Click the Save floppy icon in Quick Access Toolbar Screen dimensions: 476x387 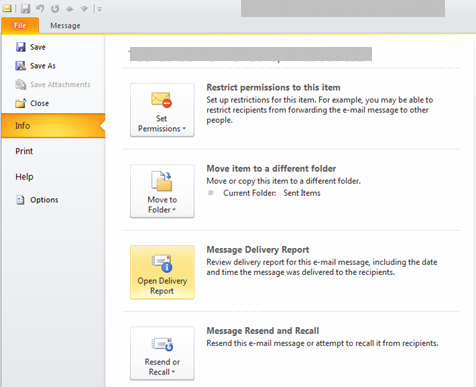coord(25,8)
